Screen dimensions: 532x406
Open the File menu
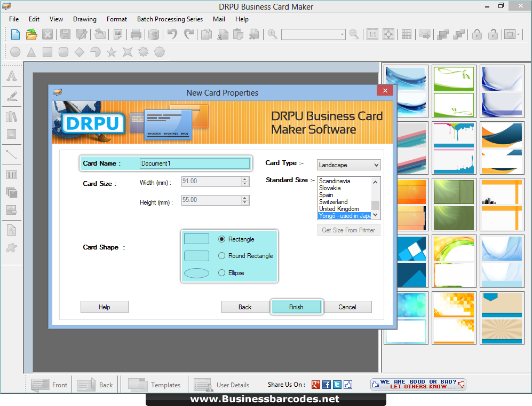[x=14, y=19]
